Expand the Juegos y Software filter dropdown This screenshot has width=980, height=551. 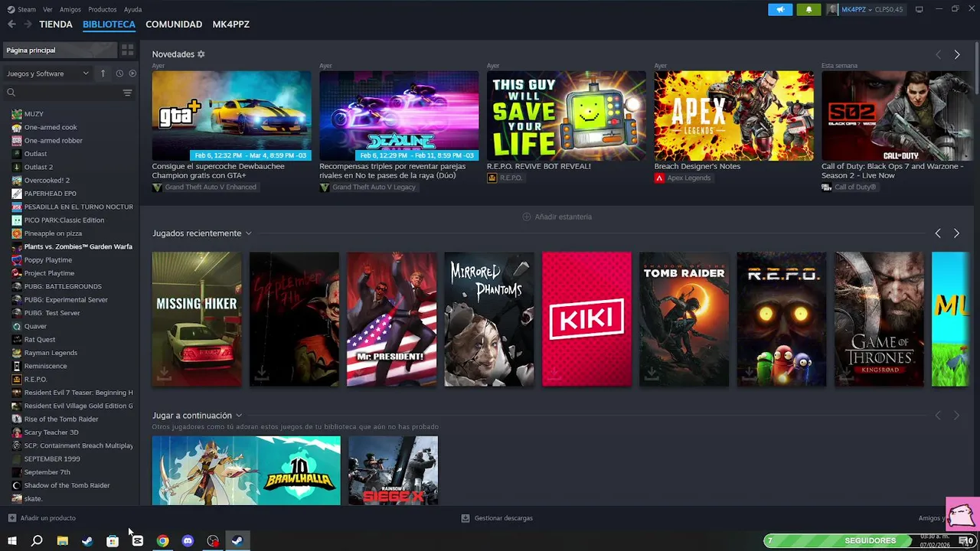click(48, 73)
